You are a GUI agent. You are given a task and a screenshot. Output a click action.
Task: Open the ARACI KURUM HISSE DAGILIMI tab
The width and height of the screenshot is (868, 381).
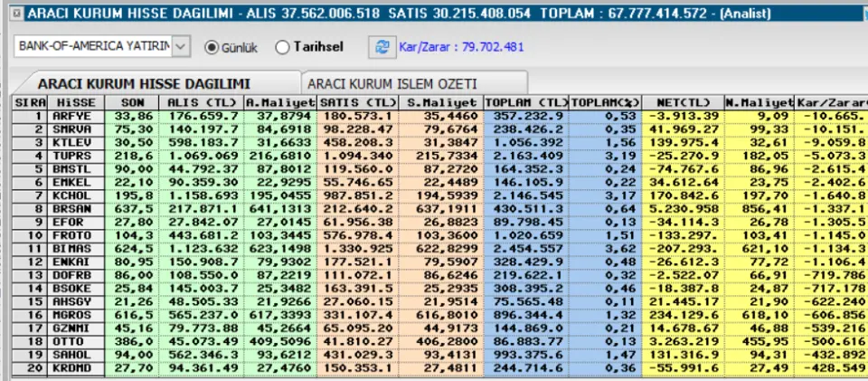click(156, 82)
